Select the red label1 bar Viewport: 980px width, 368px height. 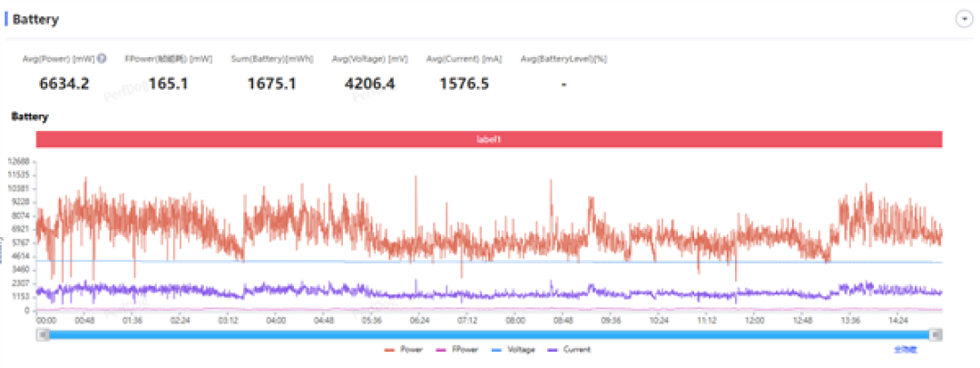pos(489,140)
